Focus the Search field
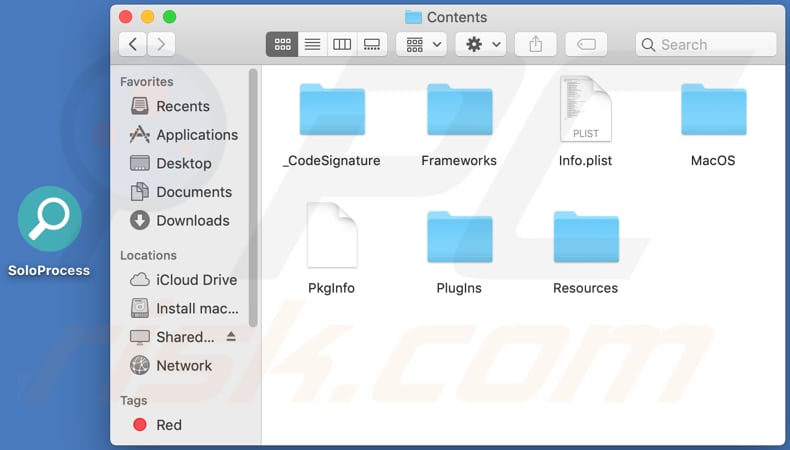The height and width of the screenshot is (450, 790). (x=706, y=44)
